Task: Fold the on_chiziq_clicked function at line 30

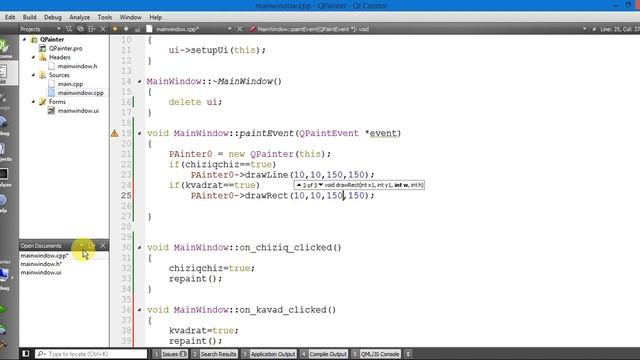Action: pyautogui.click(x=140, y=248)
